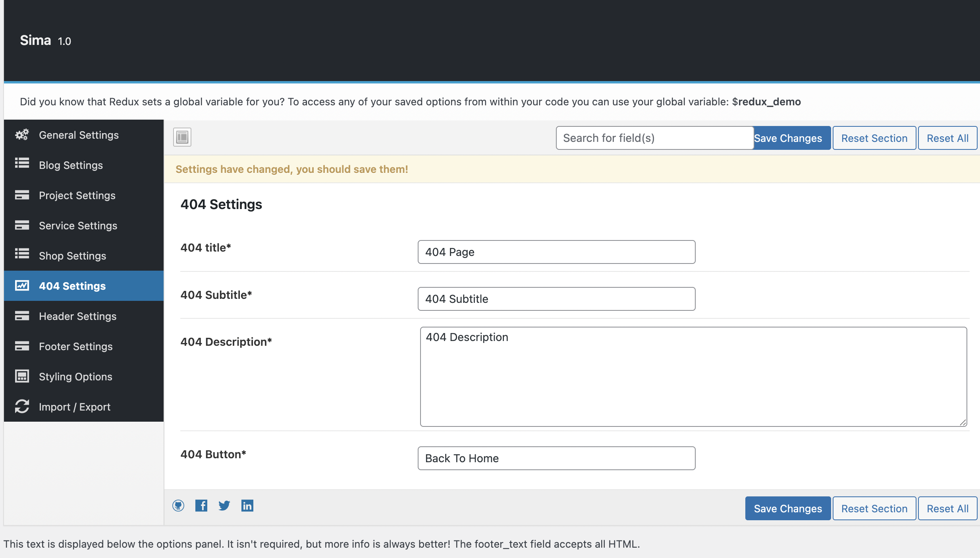This screenshot has height=558, width=980.
Task: Click the Sima theme title
Action: coord(36,40)
